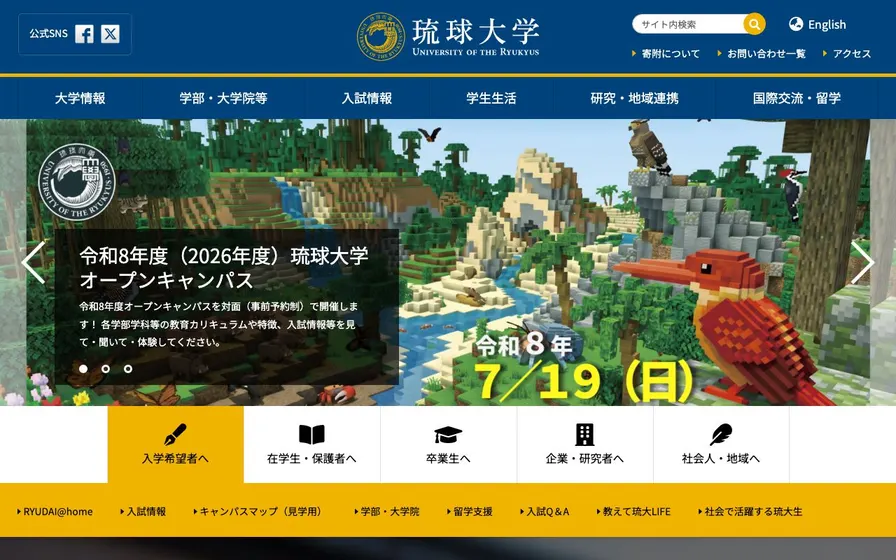Select the 社会人・地域へ tab label
This screenshot has width=896, height=560.
pyautogui.click(x=721, y=458)
